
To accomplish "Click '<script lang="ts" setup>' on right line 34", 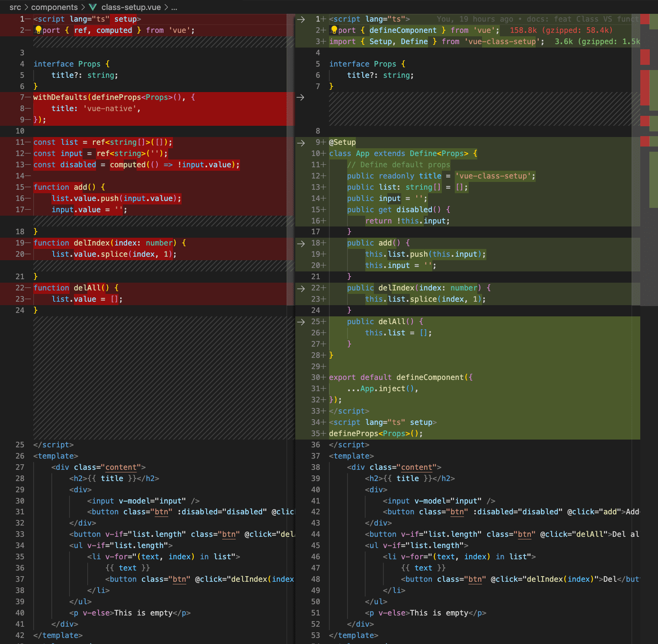I will click(x=383, y=422).
